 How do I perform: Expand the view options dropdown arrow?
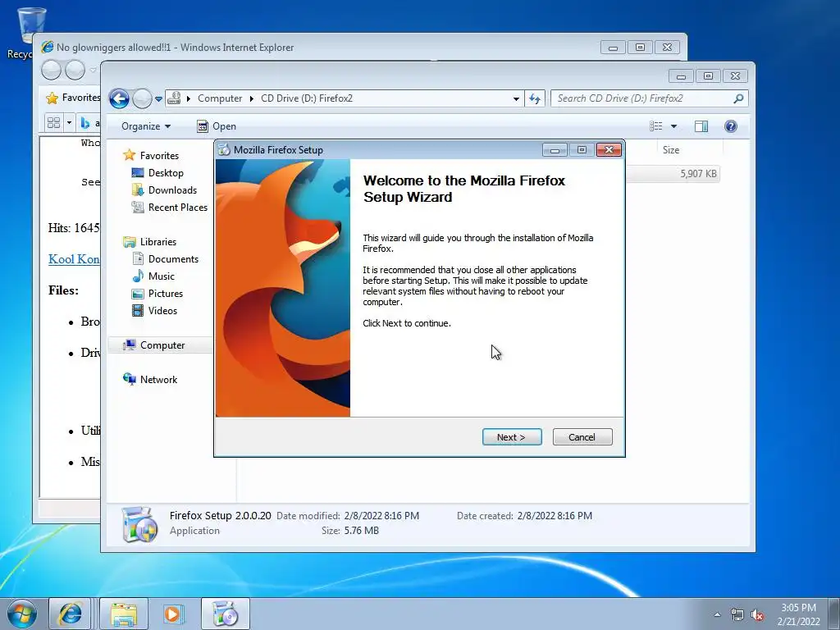tap(674, 126)
